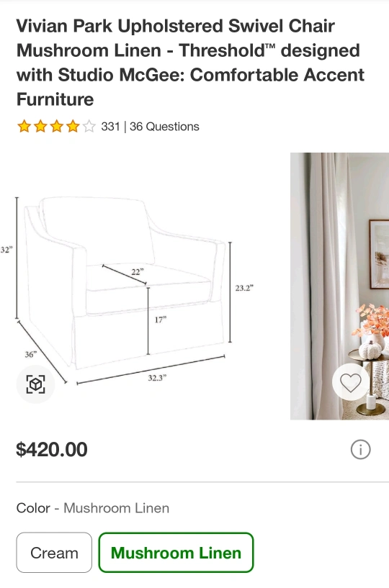The width and height of the screenshot is (389, 588).
Task: Click the fourth gold rating star
Action: [73, 127]
